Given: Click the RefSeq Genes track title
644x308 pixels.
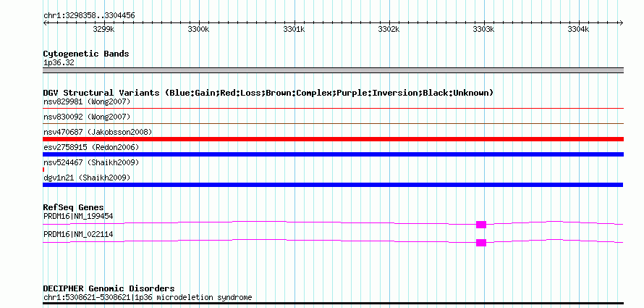Looking at the screenshot, I should pos(74,207).
